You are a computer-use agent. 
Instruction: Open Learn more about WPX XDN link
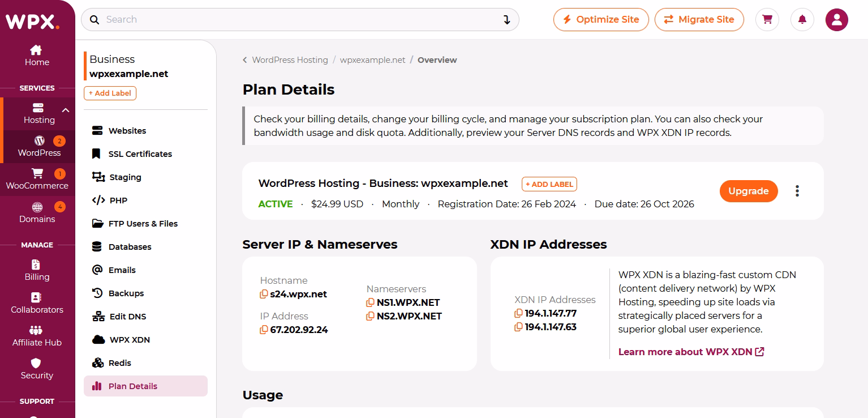(691, 352)
